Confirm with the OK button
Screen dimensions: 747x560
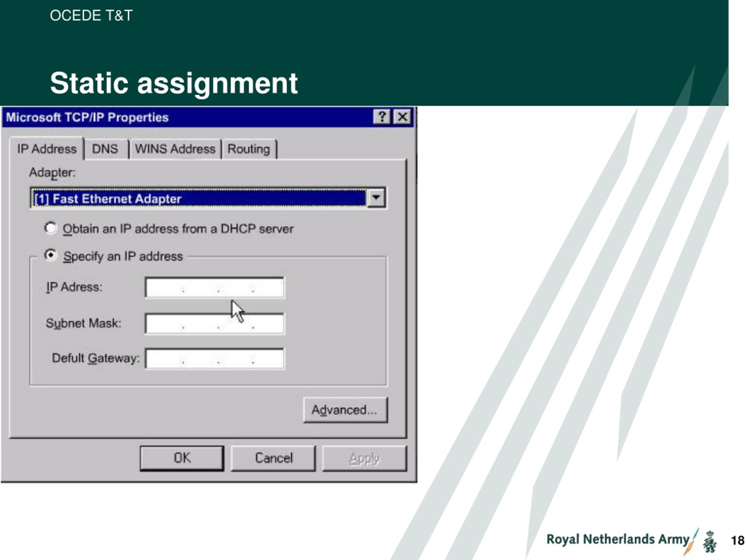click(x=182, y=458)
